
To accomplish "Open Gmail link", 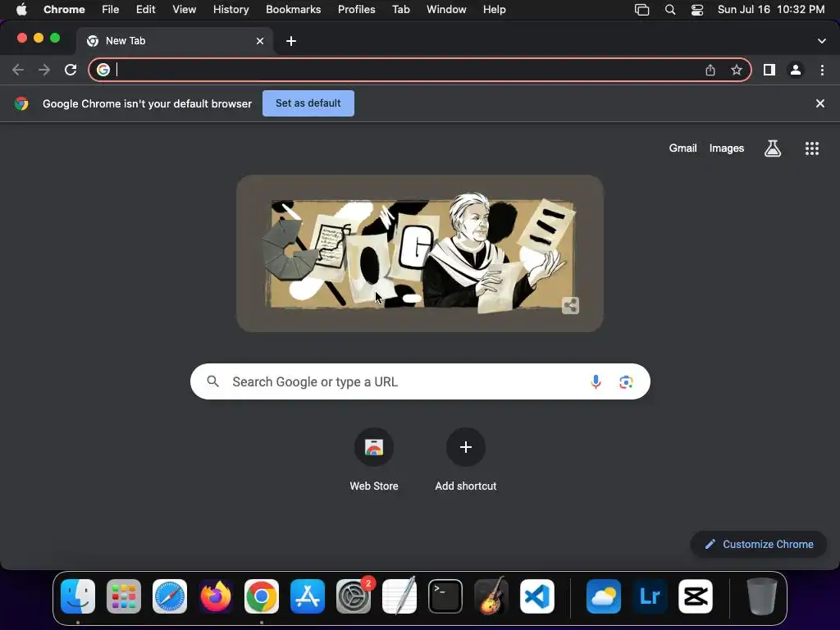I will [x=682, y=148].
